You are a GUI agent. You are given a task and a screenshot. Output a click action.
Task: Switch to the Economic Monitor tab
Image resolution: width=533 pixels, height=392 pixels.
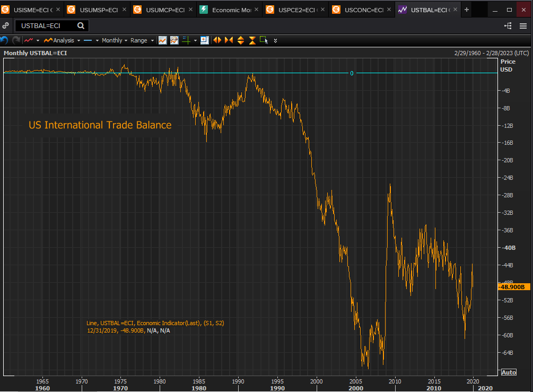228,10
